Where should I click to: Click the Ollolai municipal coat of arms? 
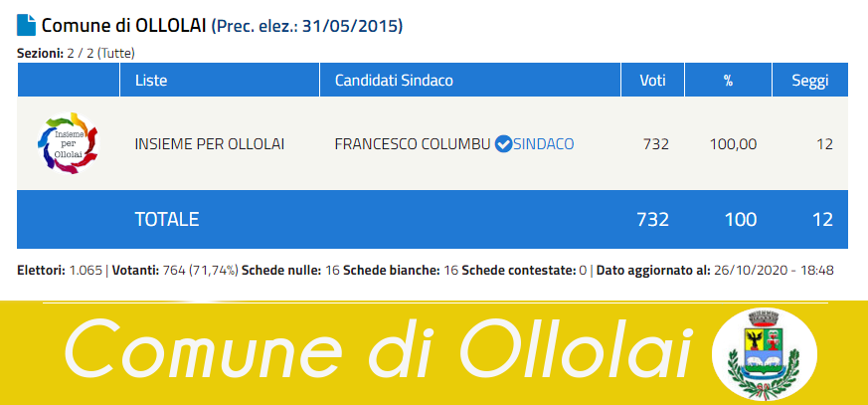[x=764, y=354]
